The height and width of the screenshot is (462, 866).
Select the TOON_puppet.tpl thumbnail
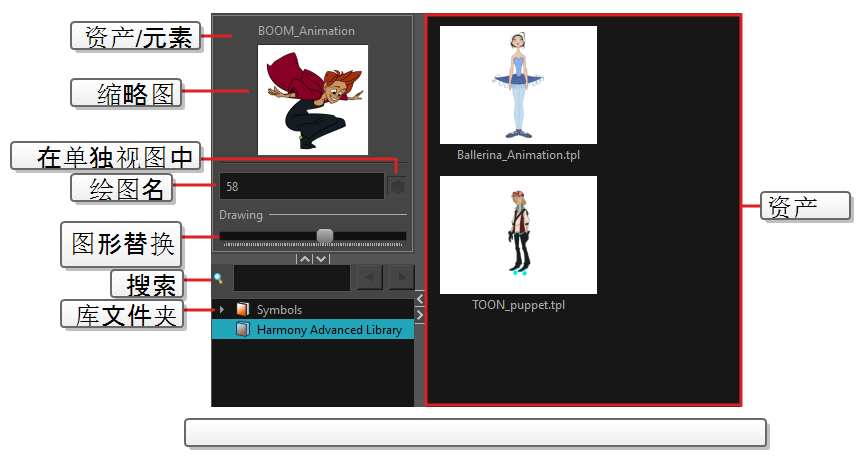coord(518,235)
